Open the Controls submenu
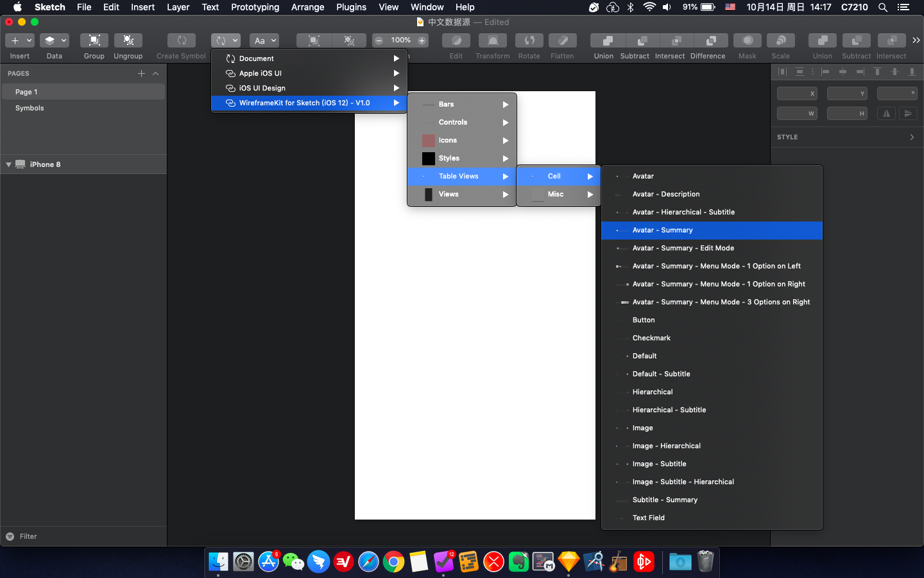 coord(462,122)
